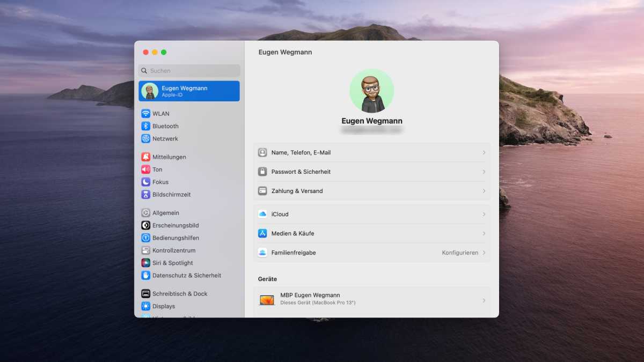Click the Bildschirmzeit hourglass icon
This screenshot has width=644, height=362.
click(145, 195)
